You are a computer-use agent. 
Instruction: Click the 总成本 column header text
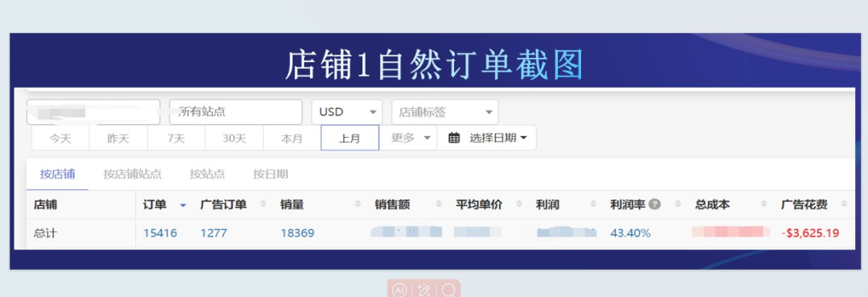[712, 204]
